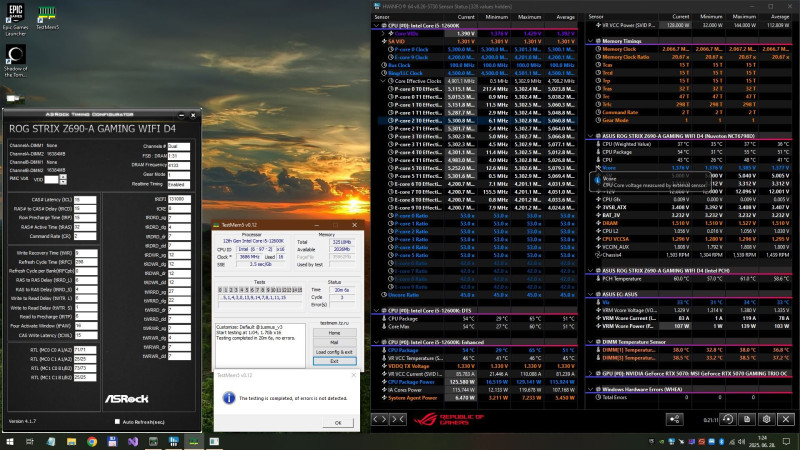Click Home button in TestMem5
Screen dimensions: 800x450
pos(334,333)
